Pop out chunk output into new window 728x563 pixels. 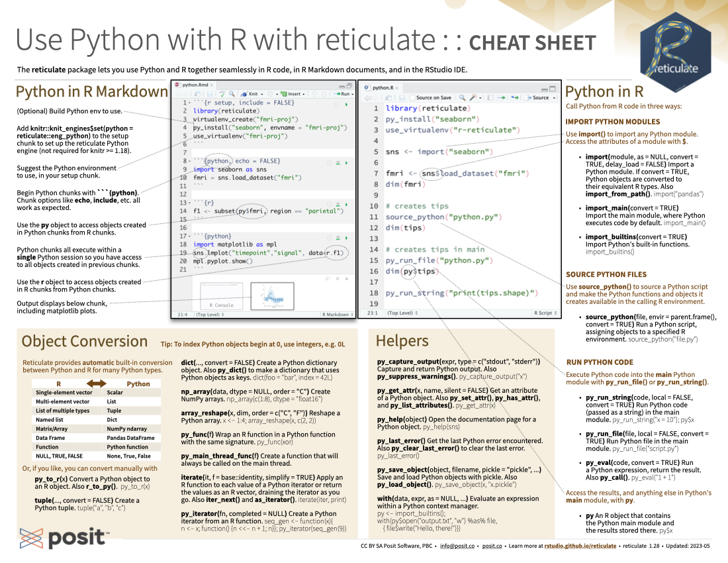328,279
